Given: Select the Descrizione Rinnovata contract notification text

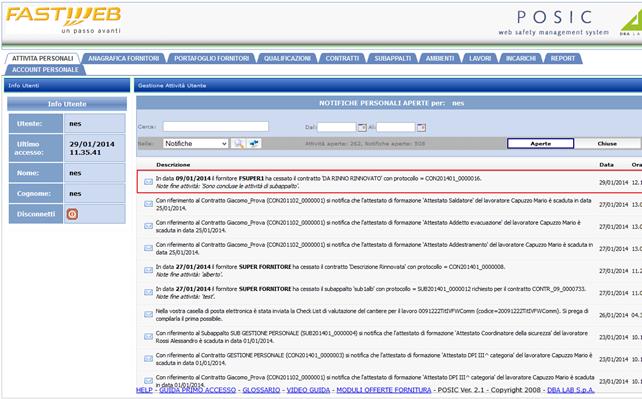Looking at the screenshot, I should (330, 271).
